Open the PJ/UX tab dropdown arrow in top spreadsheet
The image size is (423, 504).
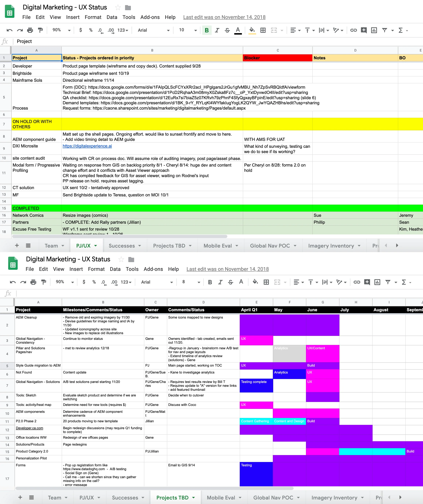coord(96,246)
